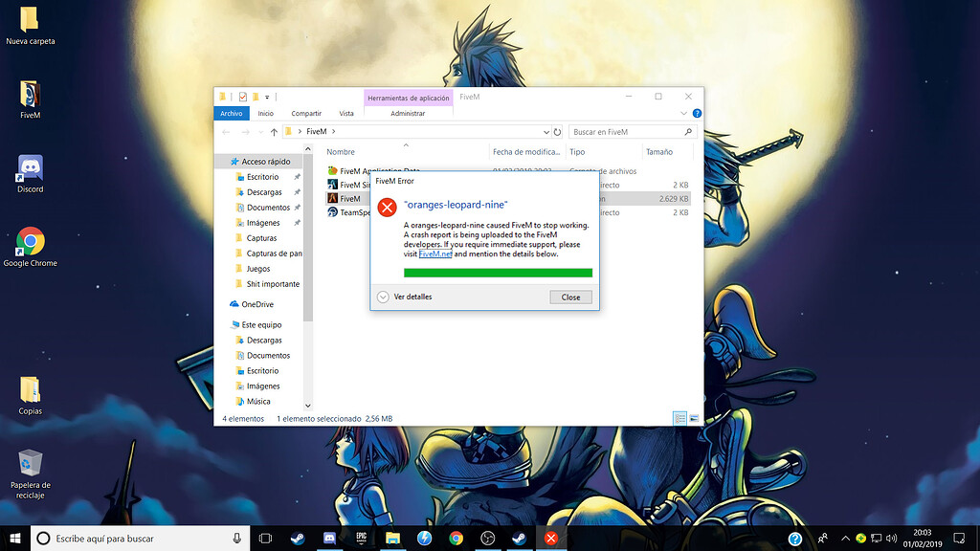Show hidden system tray icons

(x=845, y=539)
